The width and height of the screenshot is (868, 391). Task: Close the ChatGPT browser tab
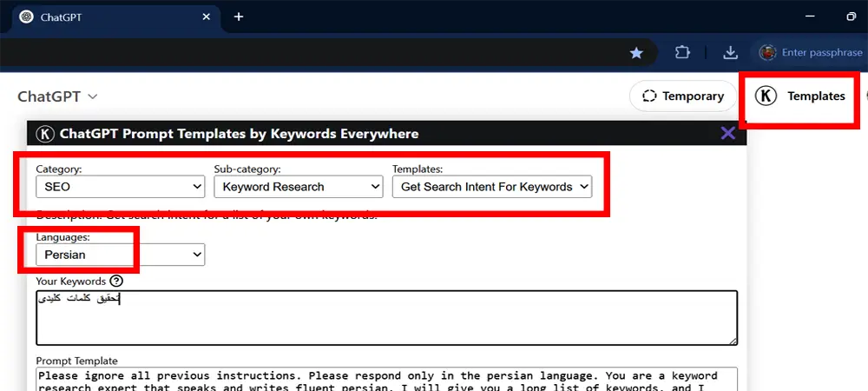[x=206, y=17]
